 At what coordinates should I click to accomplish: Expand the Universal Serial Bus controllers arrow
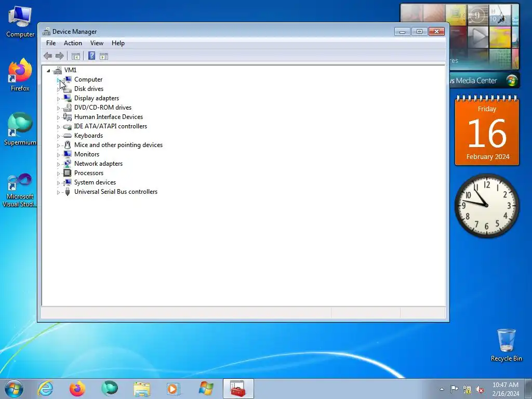click(58, 192)
